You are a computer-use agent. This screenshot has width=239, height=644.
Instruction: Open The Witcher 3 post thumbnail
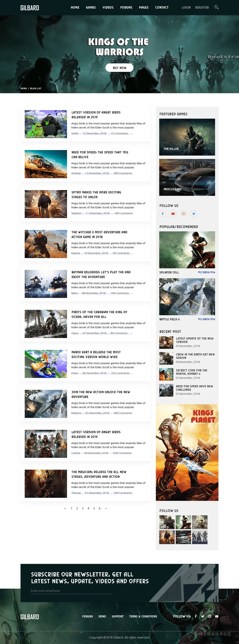click(x=46, y=244)
